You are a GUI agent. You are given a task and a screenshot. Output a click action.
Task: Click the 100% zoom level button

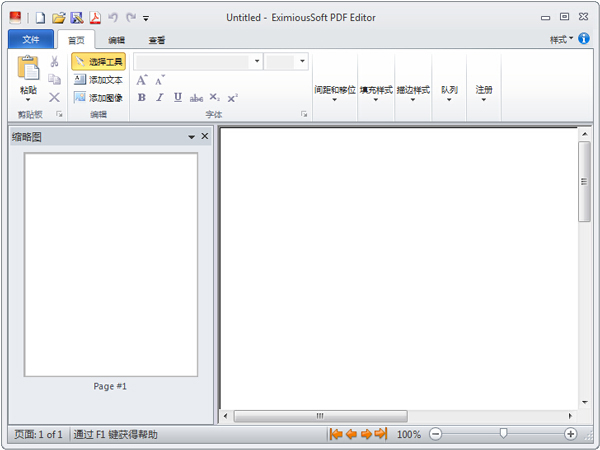(x=409, y=434)
